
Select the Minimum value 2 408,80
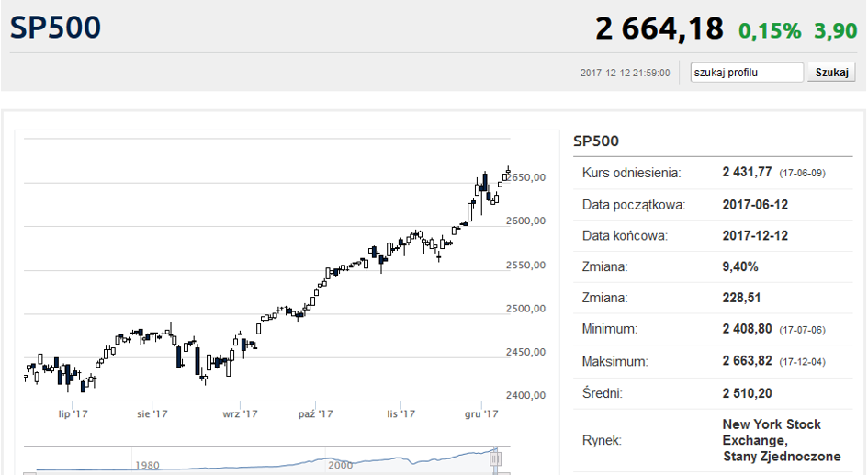(x=749, y=328)
